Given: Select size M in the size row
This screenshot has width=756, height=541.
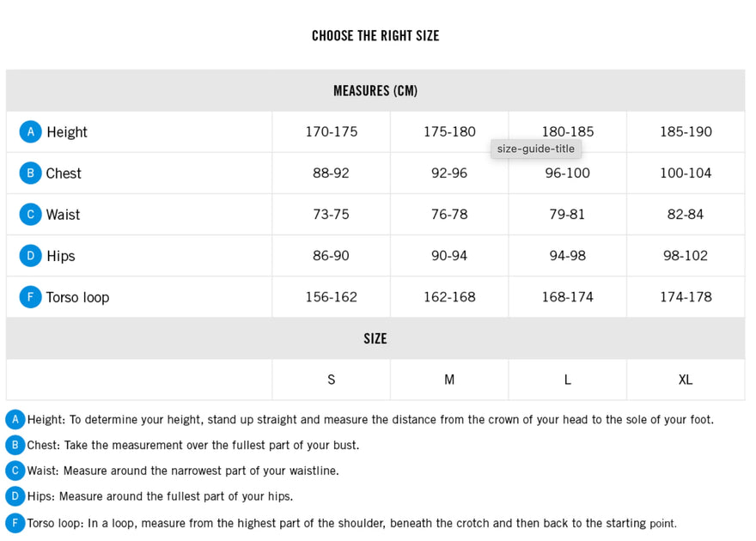Looking at the screenshot, I should point(449,380).
